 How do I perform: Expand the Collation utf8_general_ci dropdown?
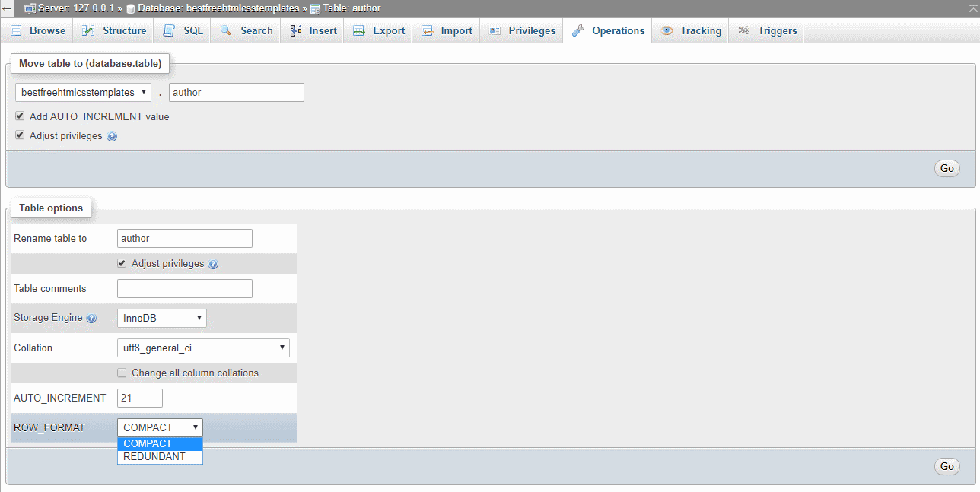click(203, 348)
